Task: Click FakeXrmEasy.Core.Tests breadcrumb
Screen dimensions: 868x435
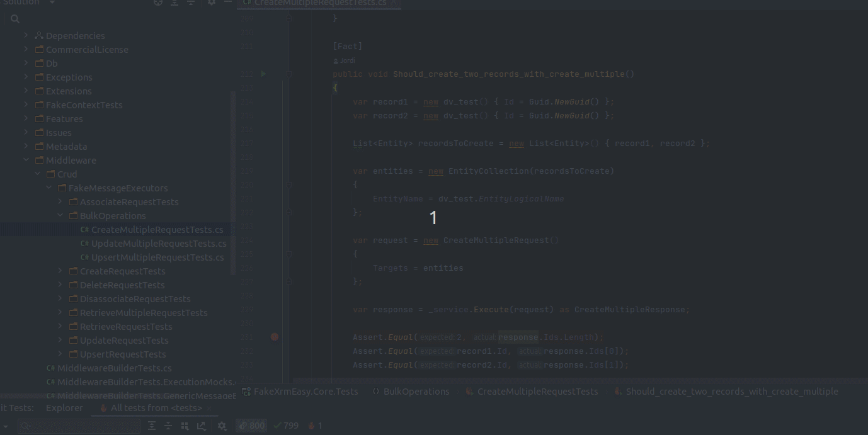Action: pos(306,392)
